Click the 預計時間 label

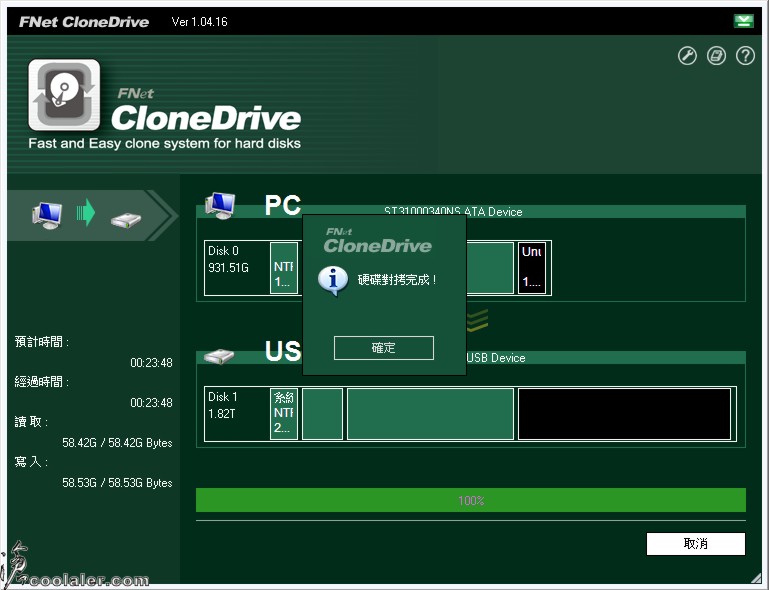(x=42, y=342)
